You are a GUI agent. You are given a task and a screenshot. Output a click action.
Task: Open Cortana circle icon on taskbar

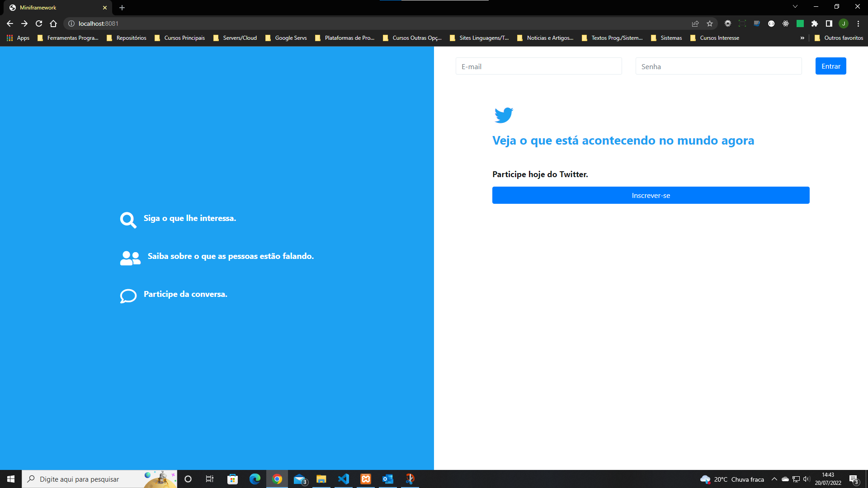click(x=188, y=479)
